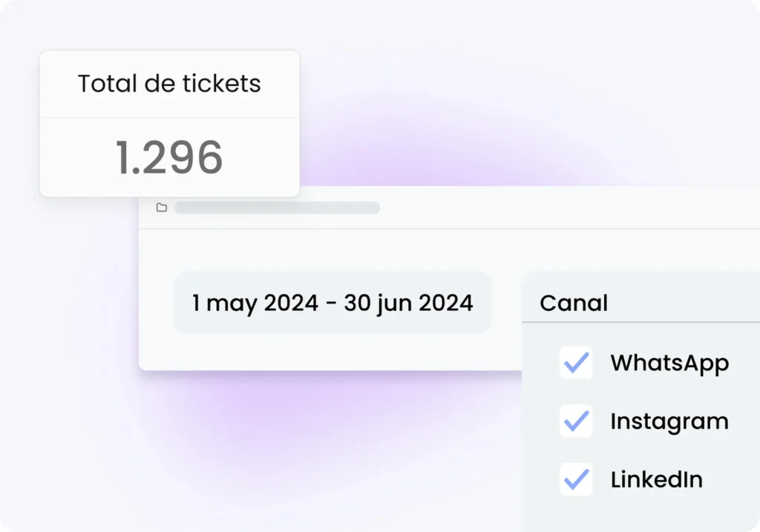Disable the LinkedIn channel checkbox

(576, 479)
